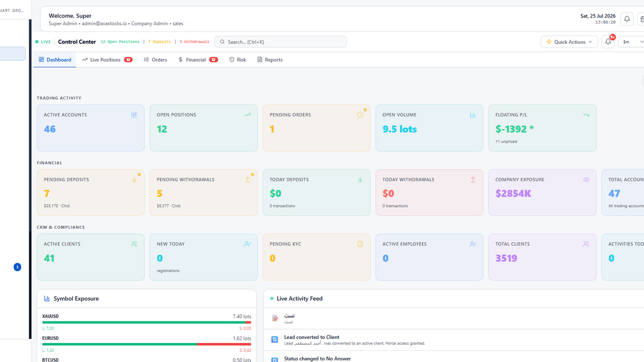Click the Pending KYC document icon
Viewport: 644px width, 362px height.
(360, 244)
